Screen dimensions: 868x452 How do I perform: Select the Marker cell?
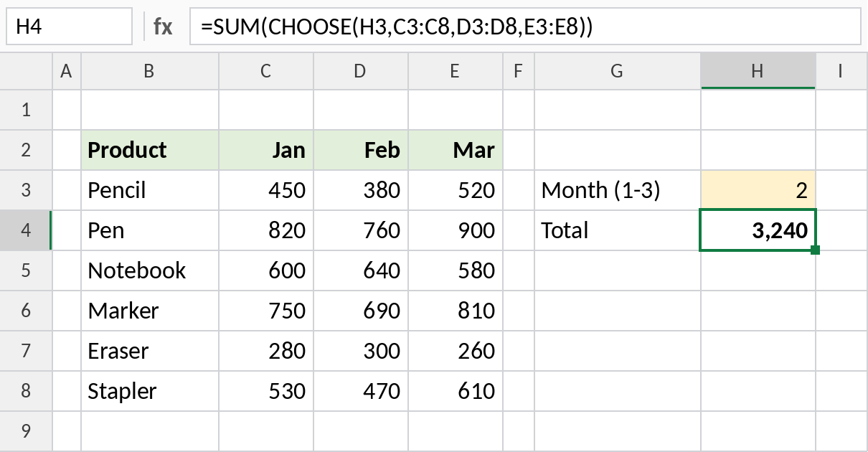point(150,311)
